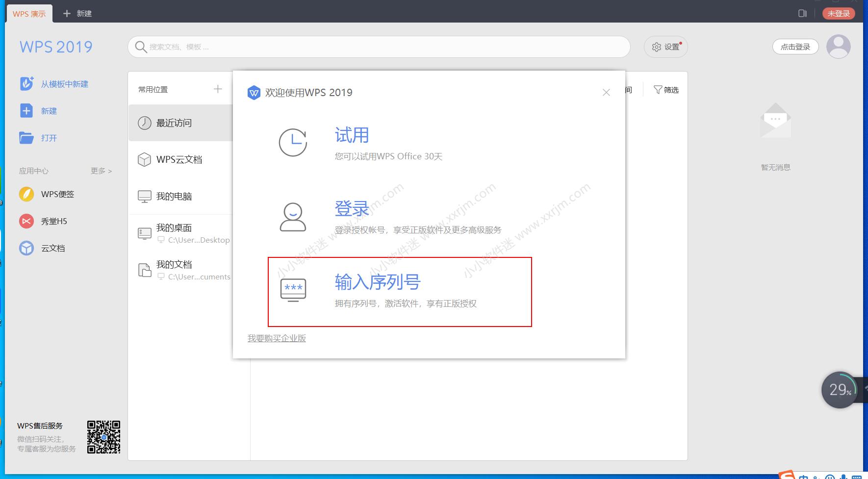Click the 设置 gear icon
The width and height of the screenshot is (868, 479).
(x=665, y=47)
